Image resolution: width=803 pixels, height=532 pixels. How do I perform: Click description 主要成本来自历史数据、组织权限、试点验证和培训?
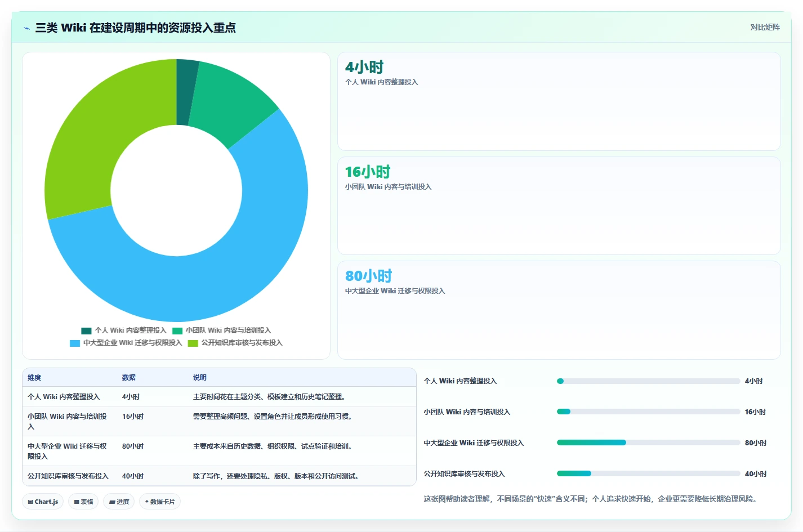273,446
